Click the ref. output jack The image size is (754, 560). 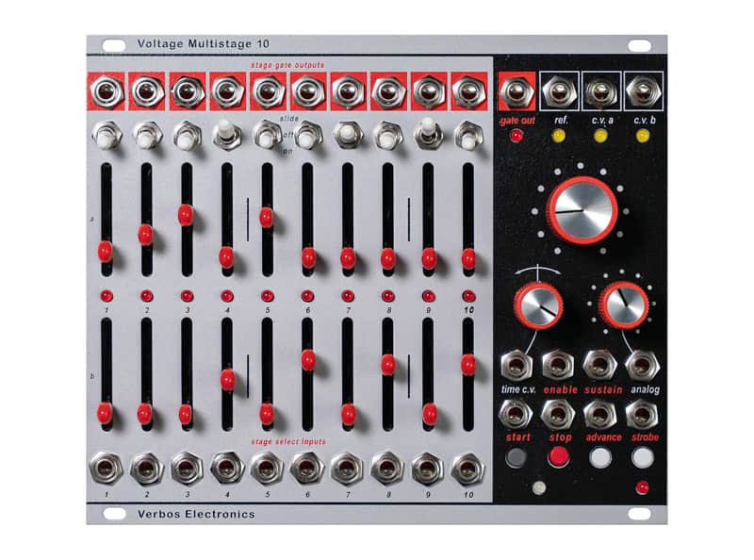[x=559, y=91]
